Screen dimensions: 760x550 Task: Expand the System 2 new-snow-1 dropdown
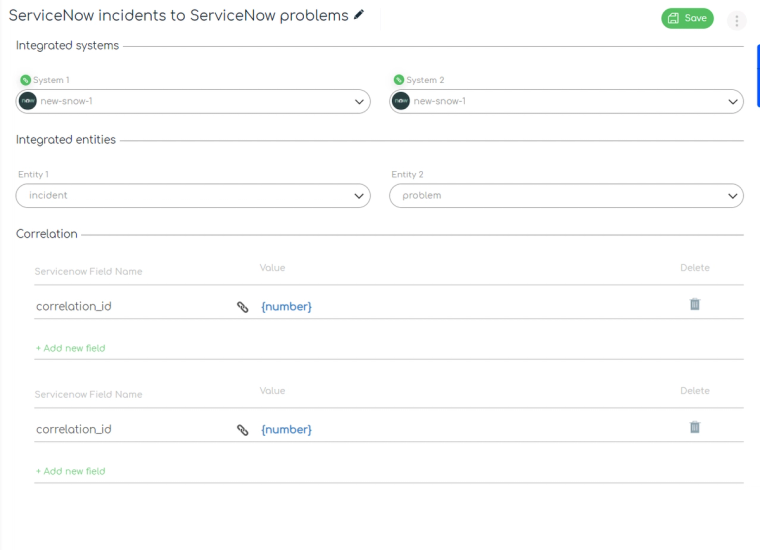pyautogui.click(x=566, y=101)
